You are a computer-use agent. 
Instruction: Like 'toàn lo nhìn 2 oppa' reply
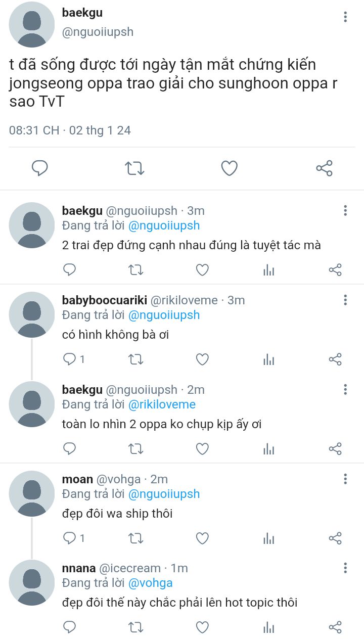click(x=202, y=449)
